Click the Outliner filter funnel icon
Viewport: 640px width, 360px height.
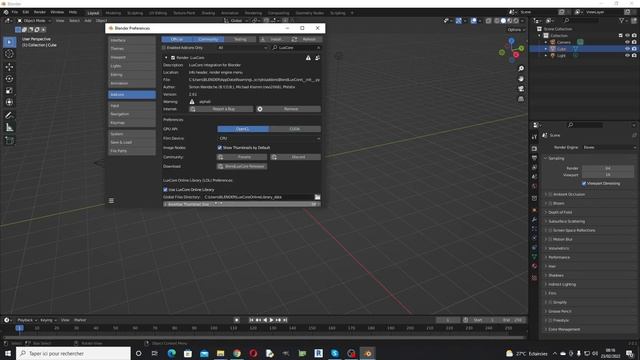pyautogui.click(x=621, y=20)
